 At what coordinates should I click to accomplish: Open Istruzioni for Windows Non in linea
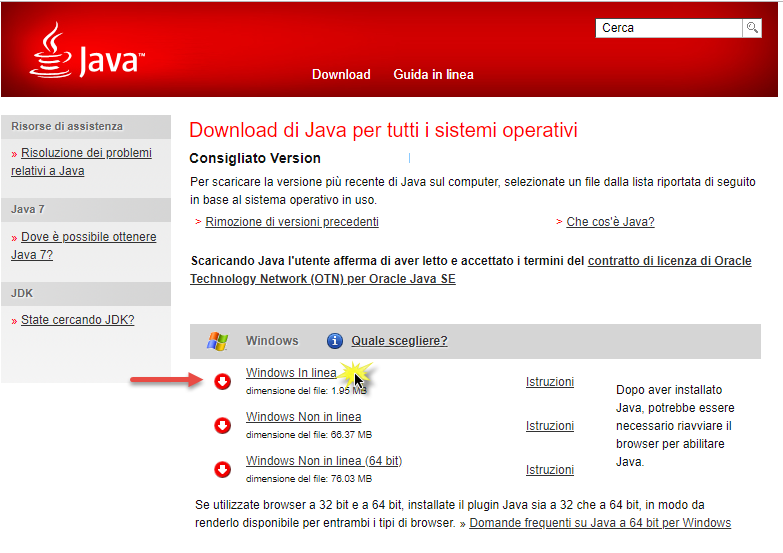point(550,426)
